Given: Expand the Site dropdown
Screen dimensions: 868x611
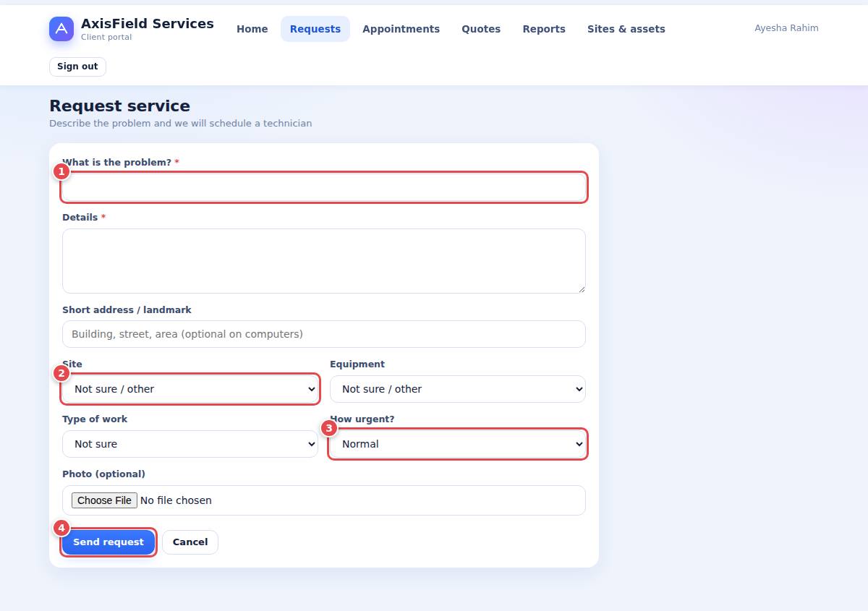Looking at the screenshot, I should coord(190,389).
